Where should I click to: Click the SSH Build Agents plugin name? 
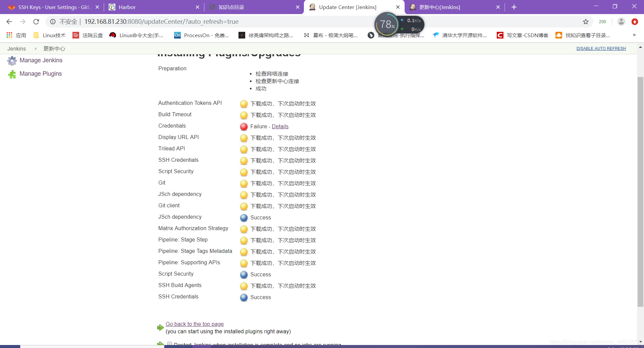180,285
